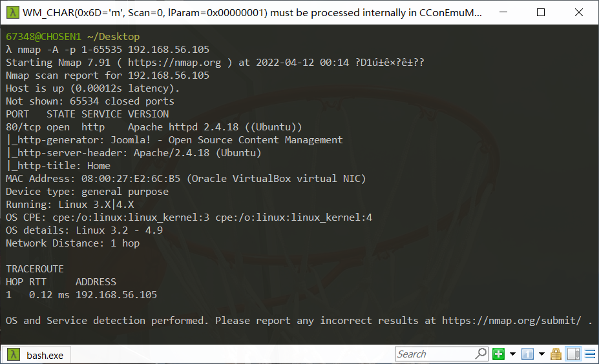Click the 67348@CHOSEN1 prompt line
599x364 pixels.
click(72, 37)
